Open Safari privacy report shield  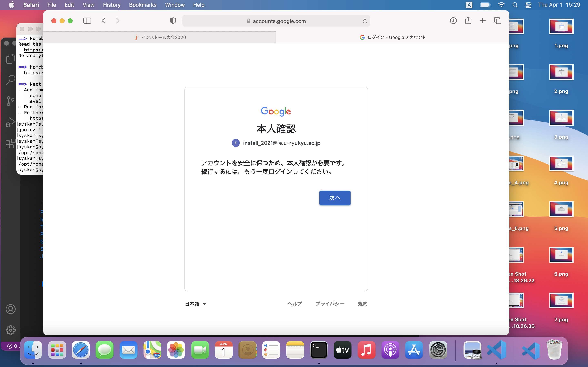tap(173, 21)
